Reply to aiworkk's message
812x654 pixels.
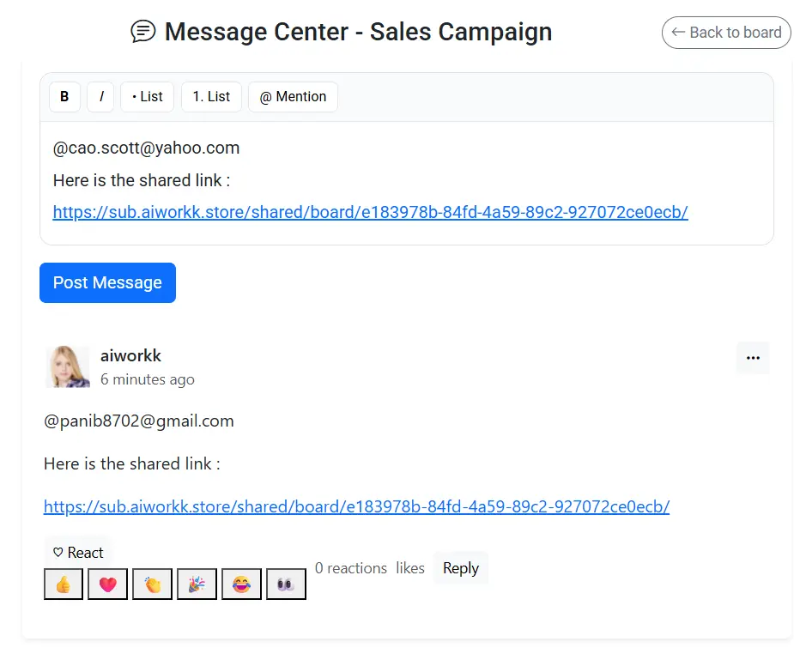pyautogui.click(x=461, y=568)
